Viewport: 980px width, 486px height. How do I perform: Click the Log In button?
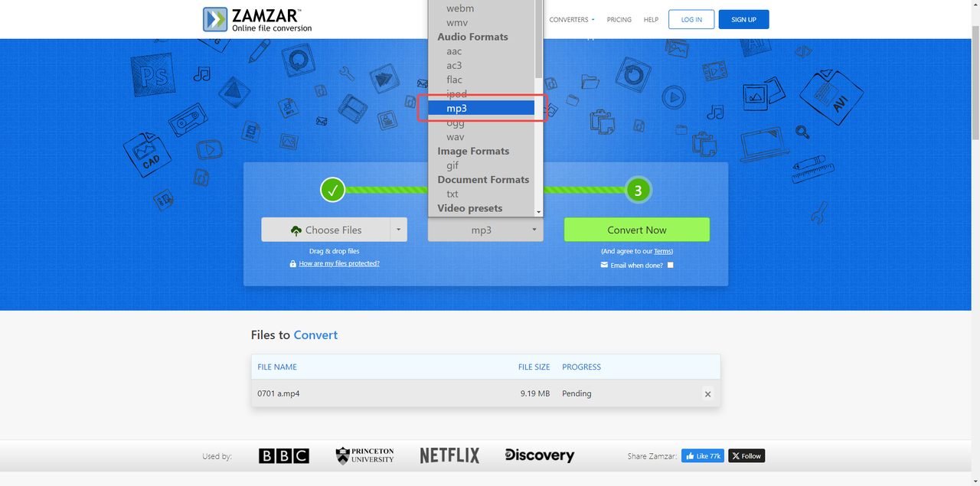click(x=691, y=19)
